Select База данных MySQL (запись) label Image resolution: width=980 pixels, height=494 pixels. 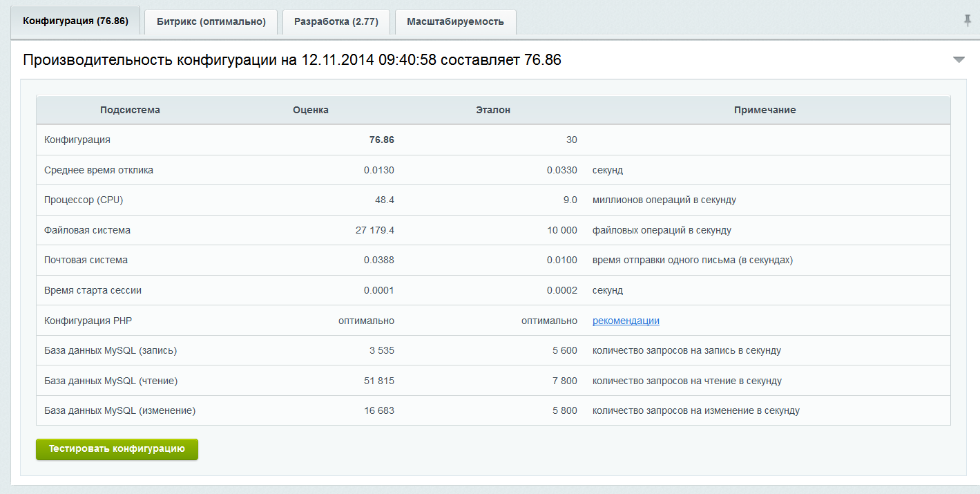click(x=111, y=350)
